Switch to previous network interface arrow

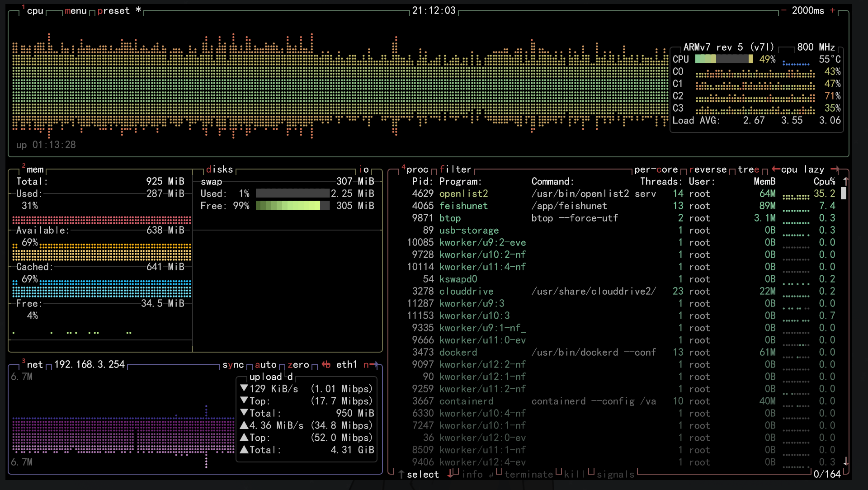click(x=326, y=364)
